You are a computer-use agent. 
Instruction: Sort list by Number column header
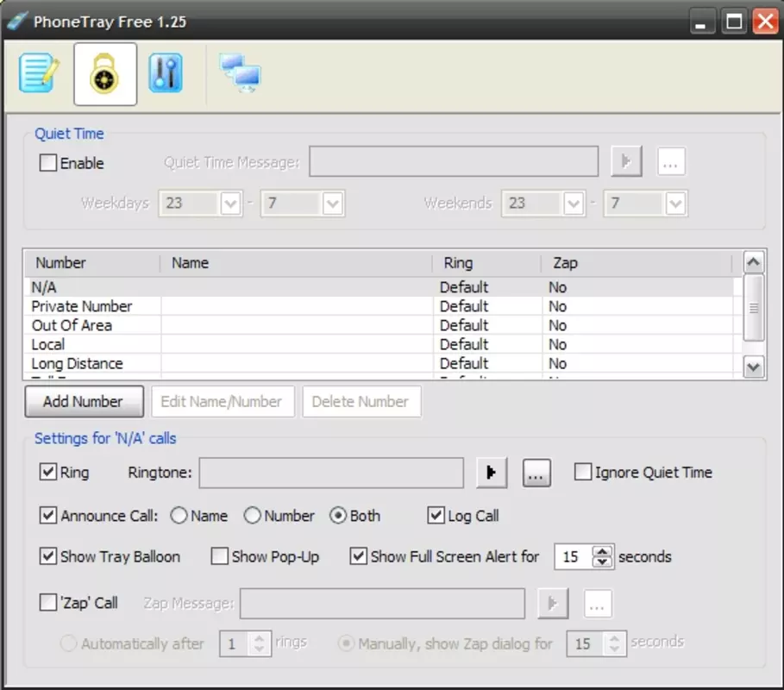pyautogui.click(x=92, y=263)
